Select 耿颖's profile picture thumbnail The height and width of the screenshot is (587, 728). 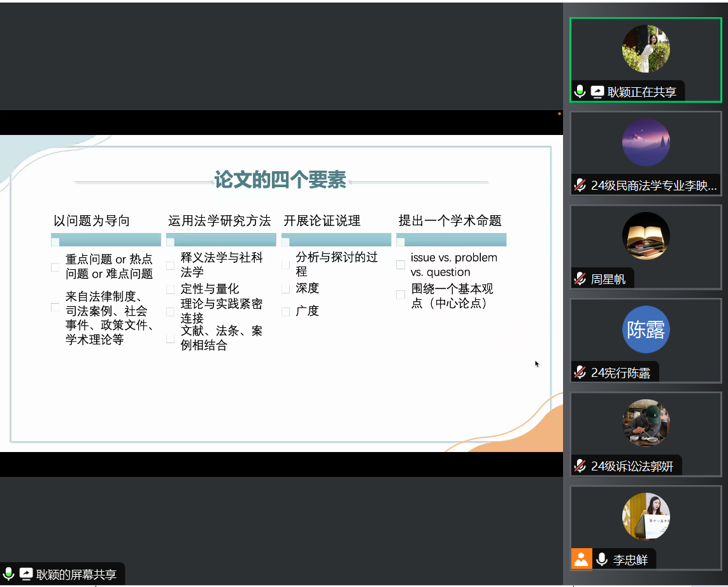[645, 49]
